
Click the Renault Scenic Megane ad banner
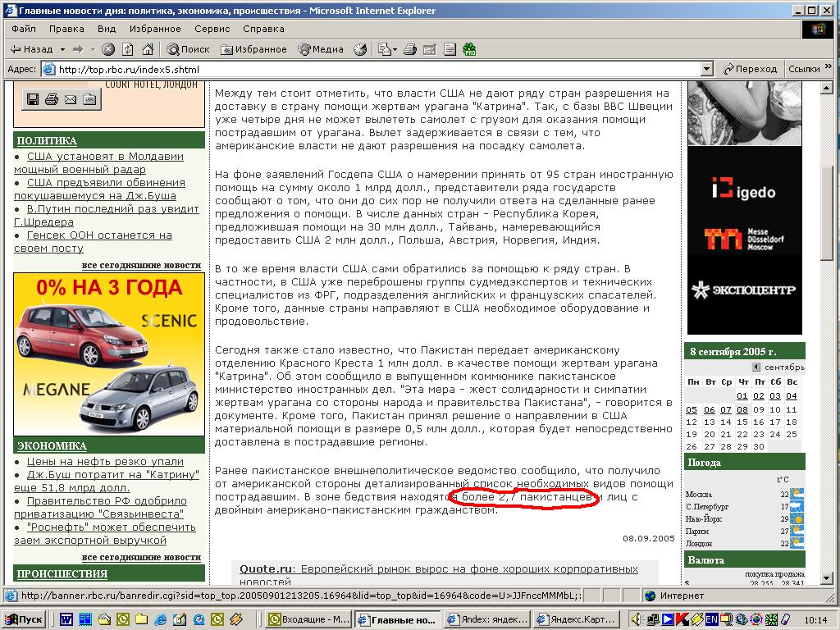coord(109,354)
